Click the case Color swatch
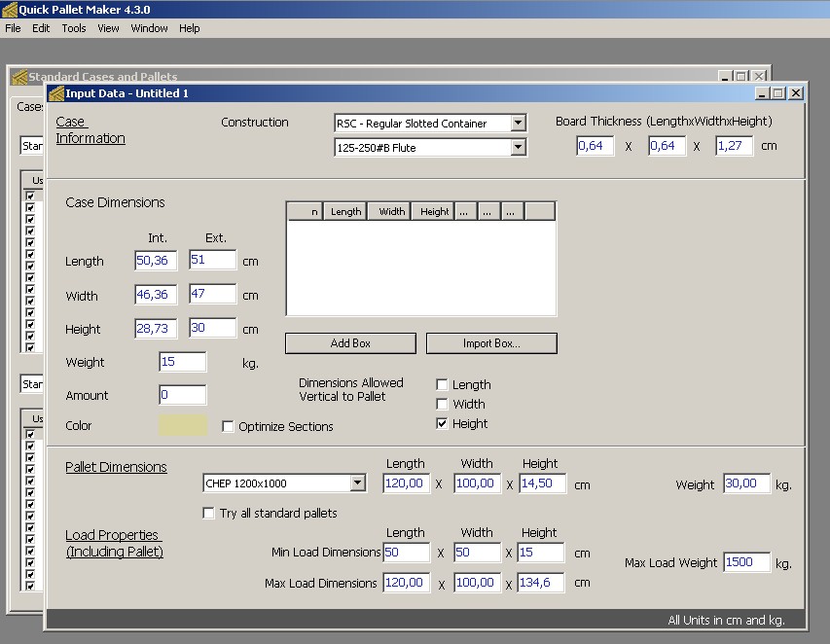This screenshot has width=830, height=644. (183, 425)
